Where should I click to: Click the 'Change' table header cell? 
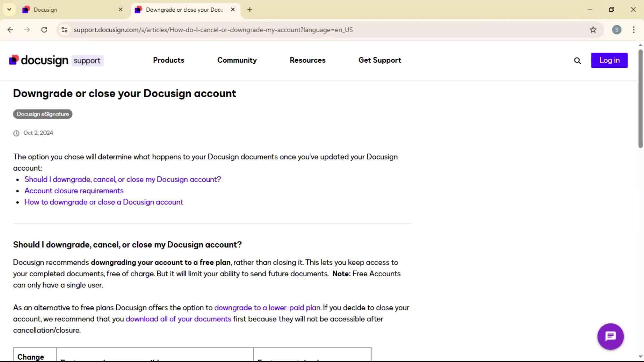coord(35,355)
